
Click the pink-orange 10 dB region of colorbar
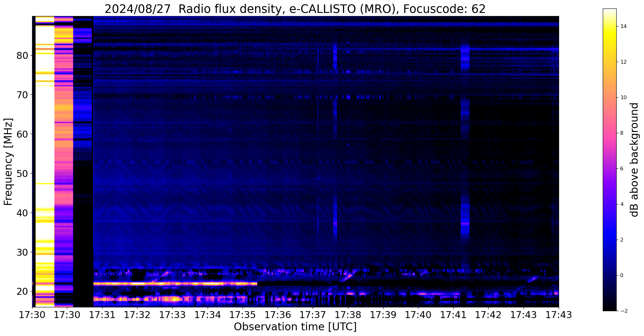pyautogui.click(x=609, y=98)
